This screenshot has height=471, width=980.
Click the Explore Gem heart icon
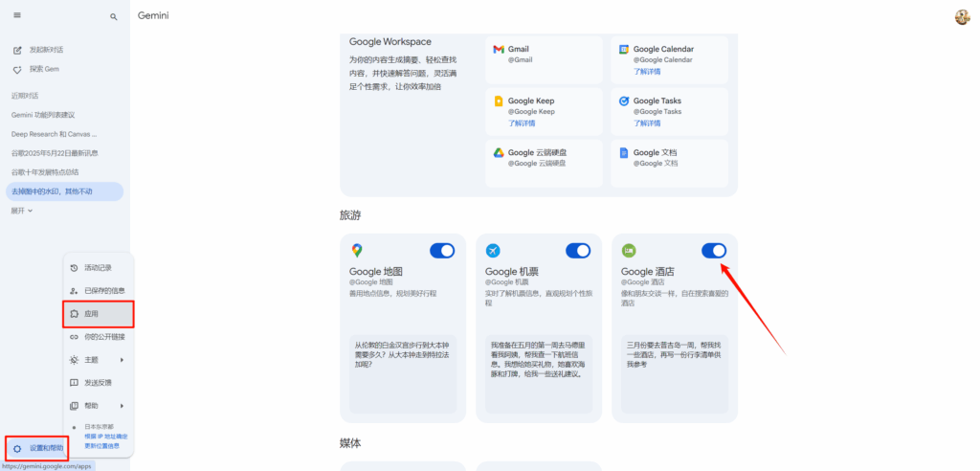click(x=17, y=70)
